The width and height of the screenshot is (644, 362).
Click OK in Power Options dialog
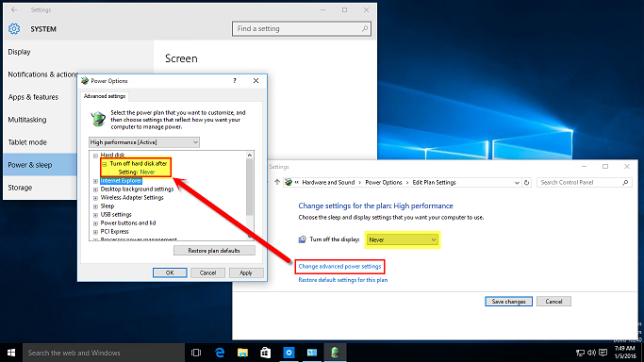click(170, 273)
